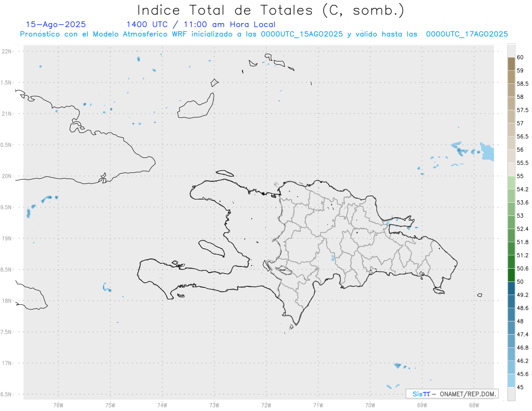The width and height of the screenshot is (532, 411).
Task: Click the colorbar value "51.2"
Action: (522, 255)
